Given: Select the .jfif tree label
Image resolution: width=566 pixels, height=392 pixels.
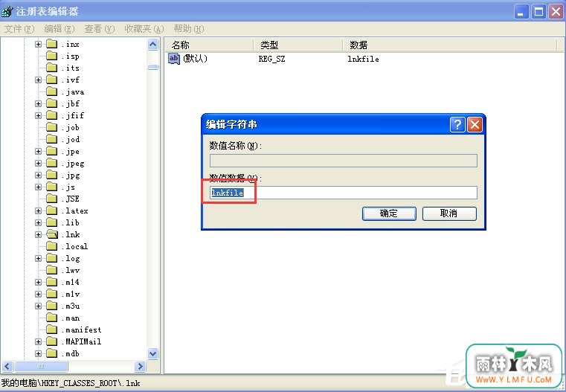Looking at the screenshot, I should point(73,115).
